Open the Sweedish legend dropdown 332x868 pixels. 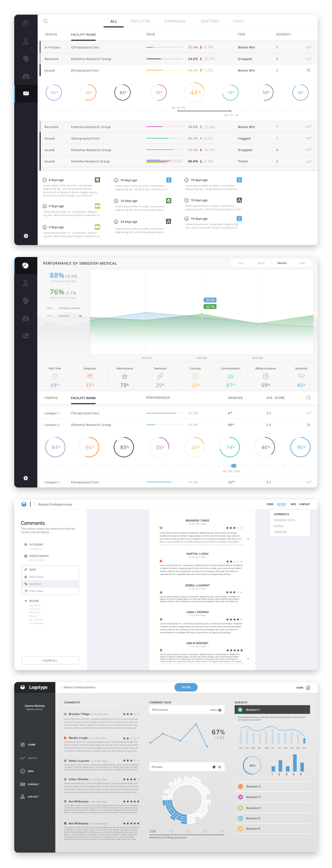(x=80, y=316)
